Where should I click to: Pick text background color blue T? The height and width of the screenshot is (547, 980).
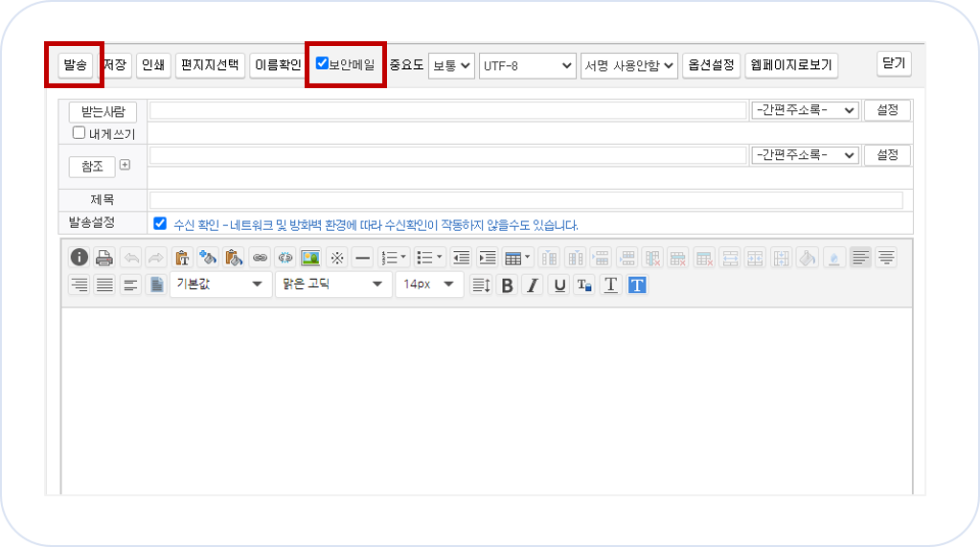click(636, 285)
